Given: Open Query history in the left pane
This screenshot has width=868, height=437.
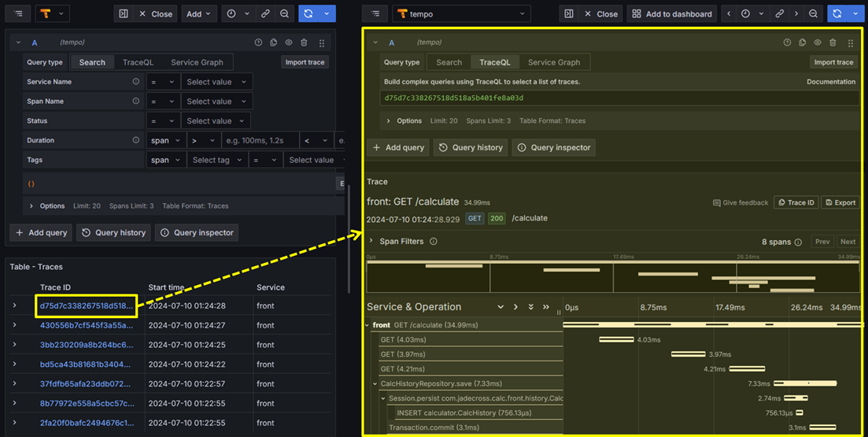Looking at the screenshot, I should [113, 232].
